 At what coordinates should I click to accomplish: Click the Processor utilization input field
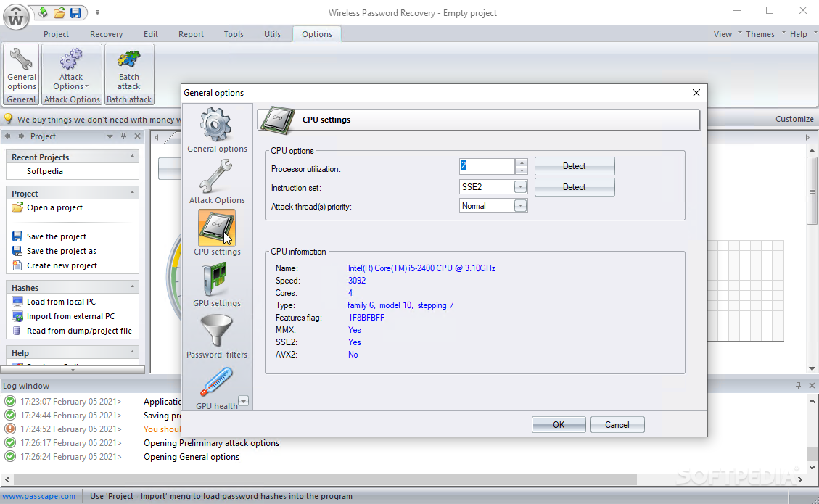(487, 166)
